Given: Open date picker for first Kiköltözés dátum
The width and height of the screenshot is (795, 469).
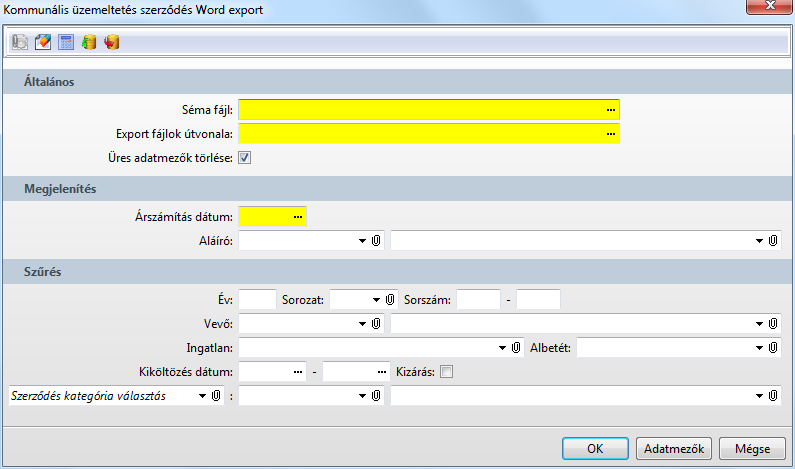Looking at the screenshot, I should [298, 372].
